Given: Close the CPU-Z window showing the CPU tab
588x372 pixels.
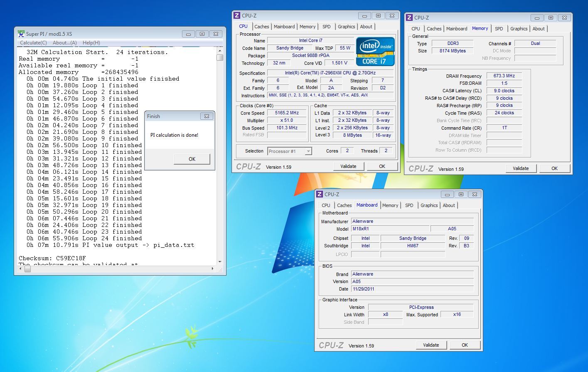Looking at the screenshot, I should (392, 16).
